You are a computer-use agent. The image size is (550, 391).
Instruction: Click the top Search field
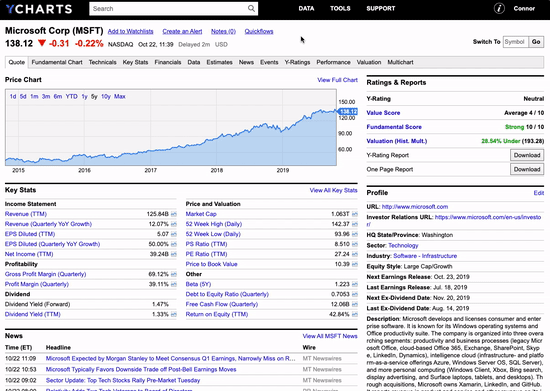(174, 8)
